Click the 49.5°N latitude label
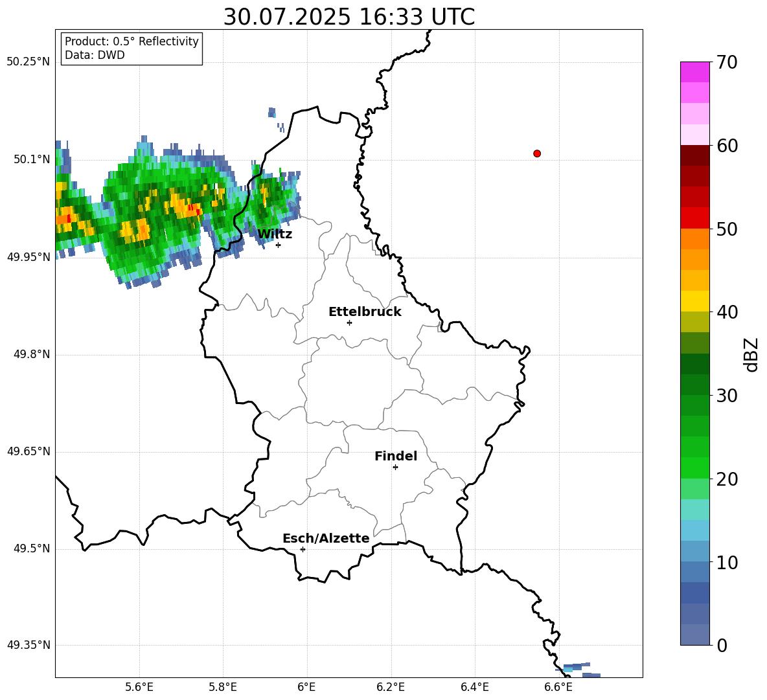 click(32, 548)
